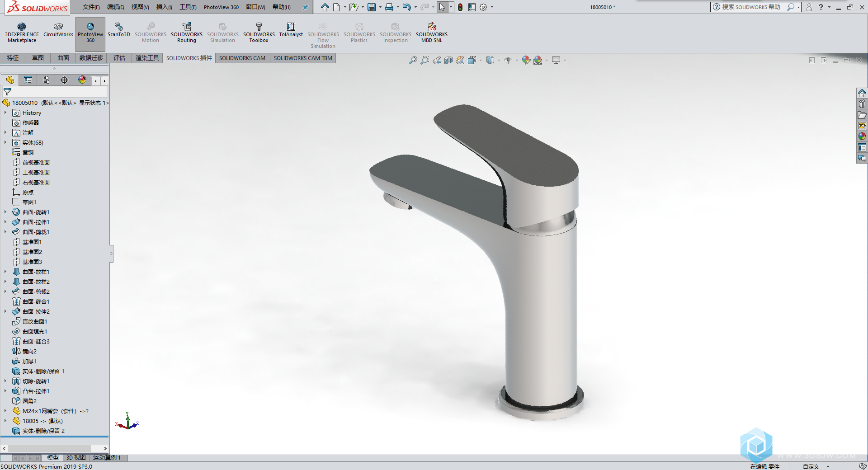Expand the 曲面-放样1 feature
Viewport: 868px width, 470px height.
pos(5,272)
